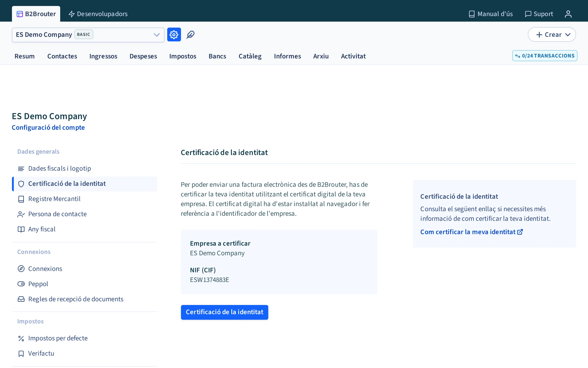Click the Suport chat bubble icon
Screen dimensions: 588x368
[x=528, y=14]
